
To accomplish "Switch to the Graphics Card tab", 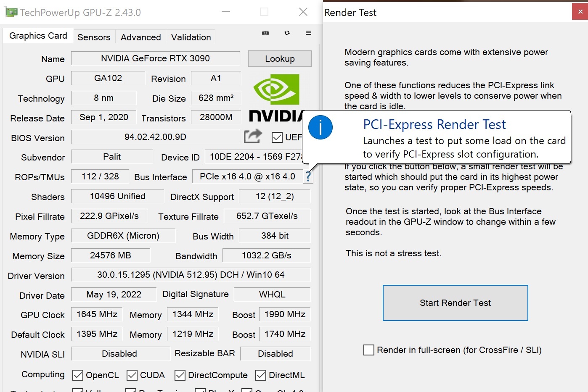I will [38, 36].
